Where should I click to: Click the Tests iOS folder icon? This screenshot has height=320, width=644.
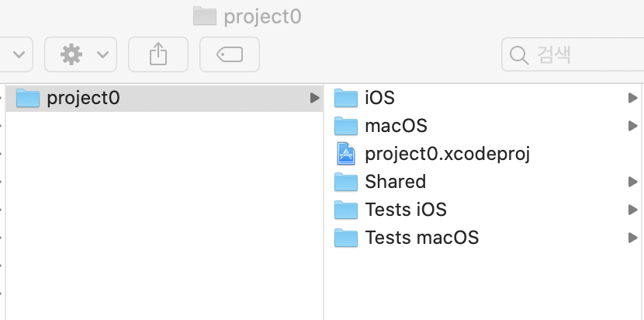coord(345,210)
